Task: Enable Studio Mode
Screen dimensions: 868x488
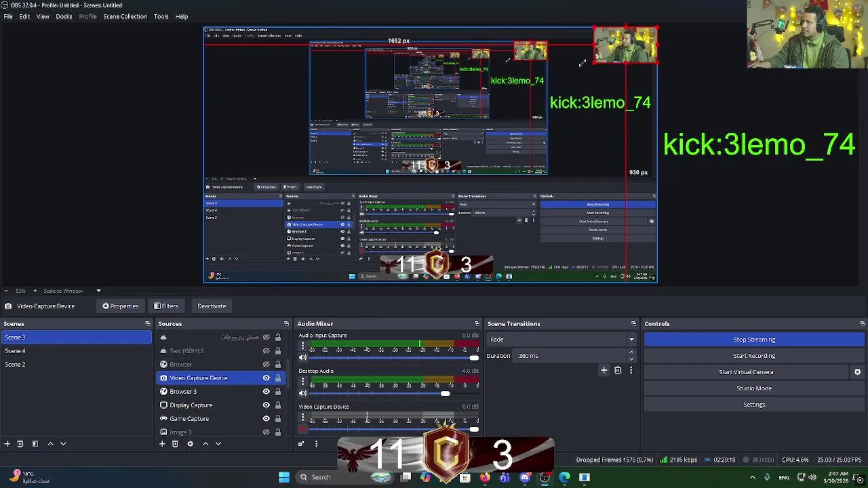Action: tap(754, 388)
